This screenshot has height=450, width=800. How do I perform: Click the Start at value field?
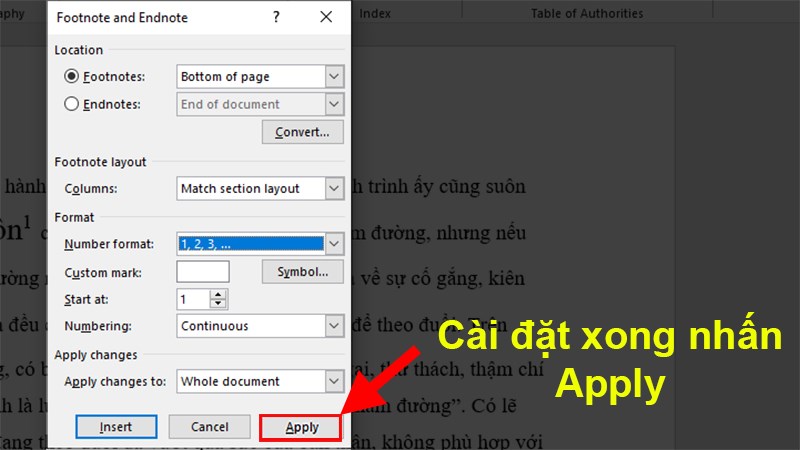[x=193, y=299]
